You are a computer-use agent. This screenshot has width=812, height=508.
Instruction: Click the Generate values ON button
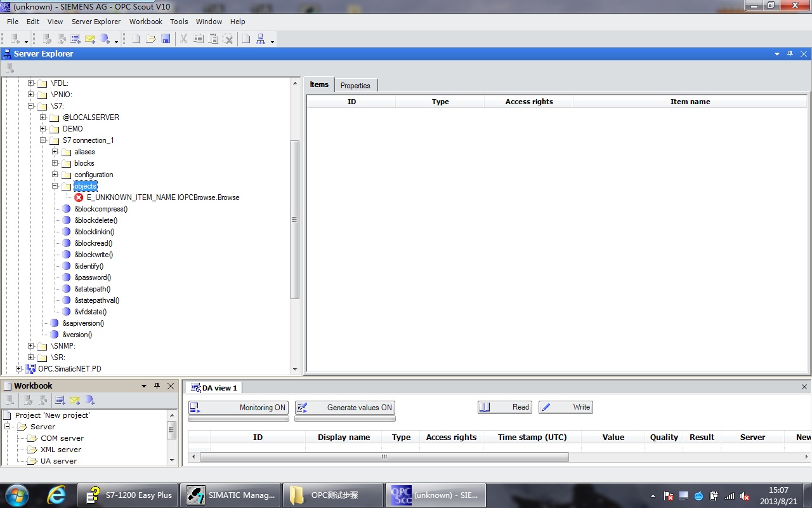point(345,408)
